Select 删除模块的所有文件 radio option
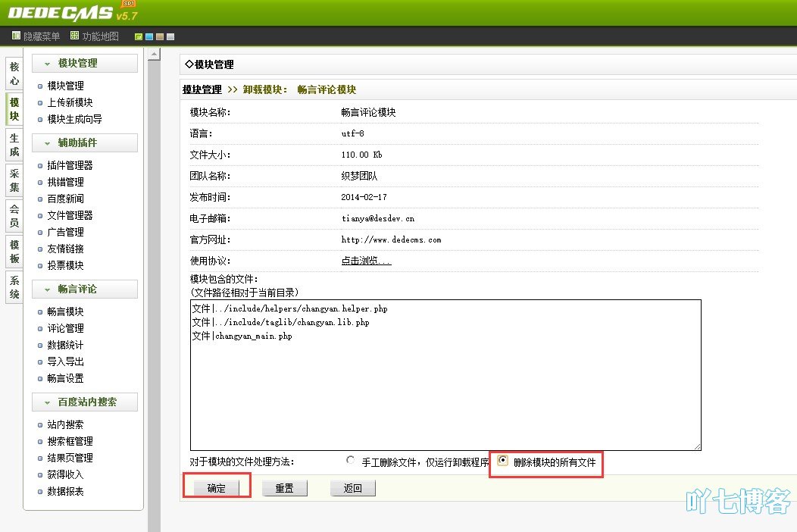 (502, 460)
